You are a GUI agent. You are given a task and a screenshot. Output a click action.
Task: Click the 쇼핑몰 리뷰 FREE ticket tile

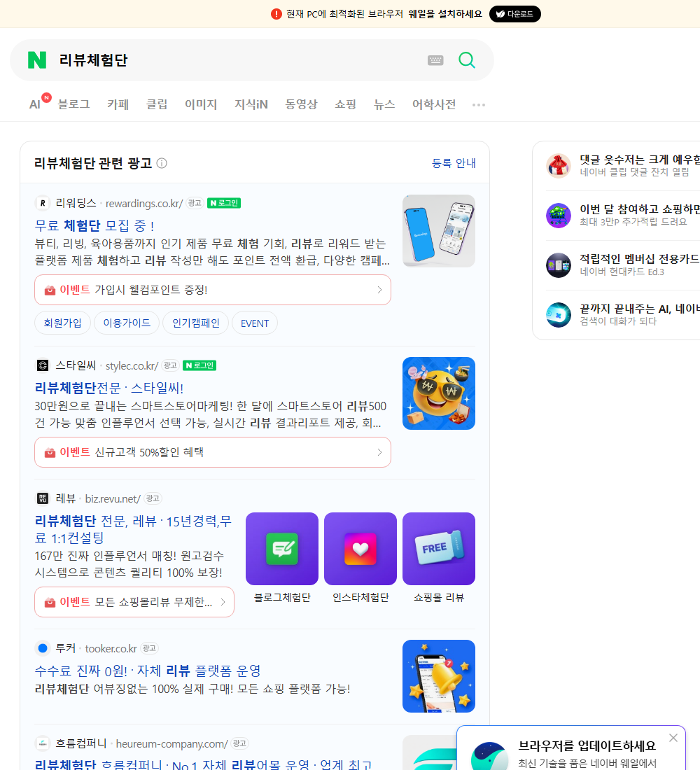[439, 549]
